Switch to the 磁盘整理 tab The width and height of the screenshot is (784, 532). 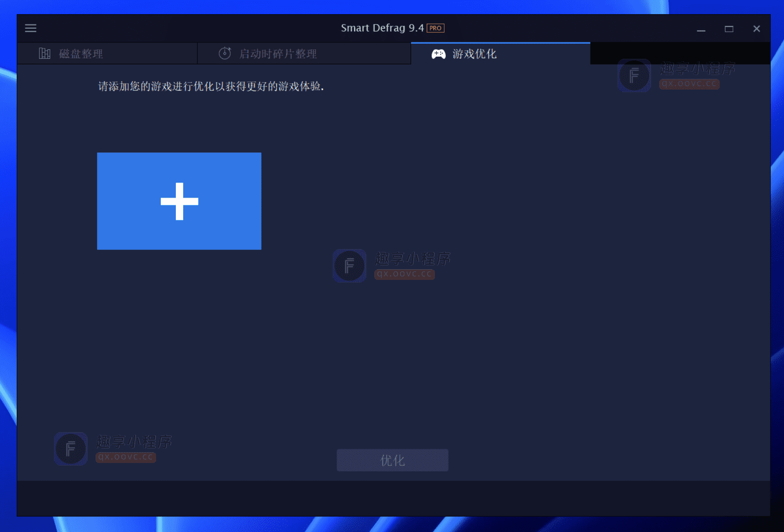107,54
